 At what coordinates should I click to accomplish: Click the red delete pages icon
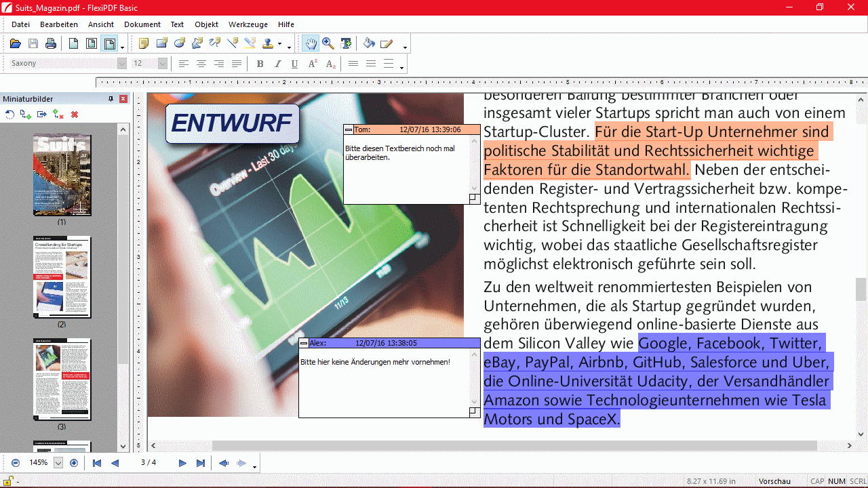click(x=75, y=115)
